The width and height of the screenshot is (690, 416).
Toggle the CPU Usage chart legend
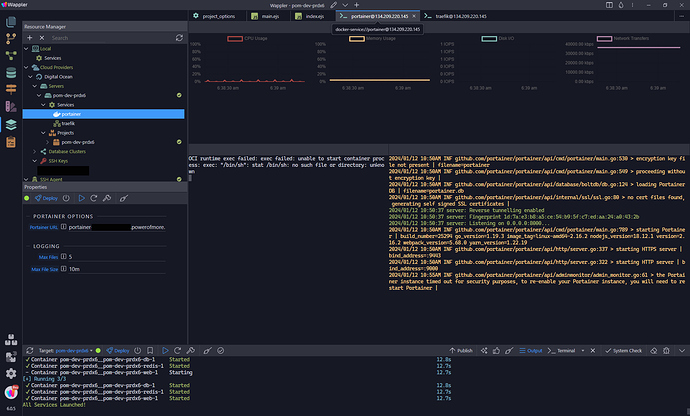point(247,38)
